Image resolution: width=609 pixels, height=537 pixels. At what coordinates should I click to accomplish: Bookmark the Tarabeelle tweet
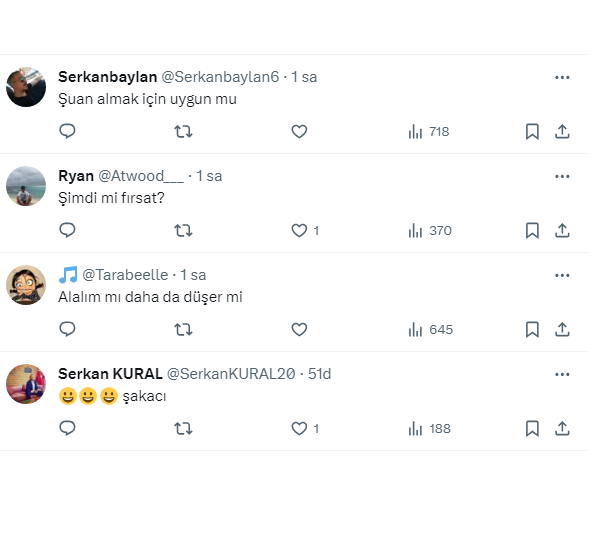533,329
